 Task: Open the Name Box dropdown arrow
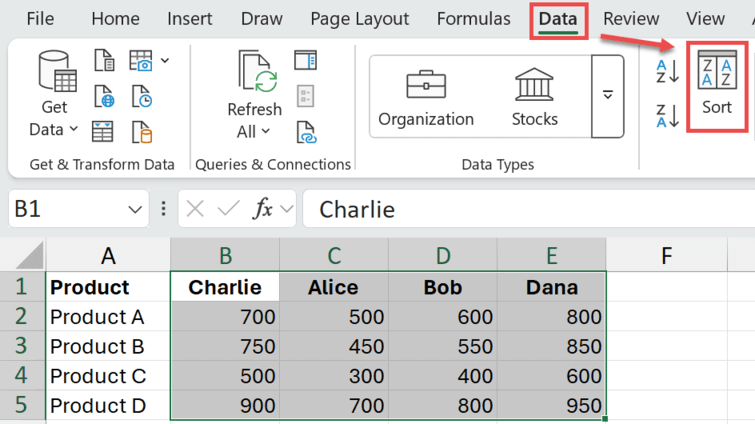coord(136,210)
